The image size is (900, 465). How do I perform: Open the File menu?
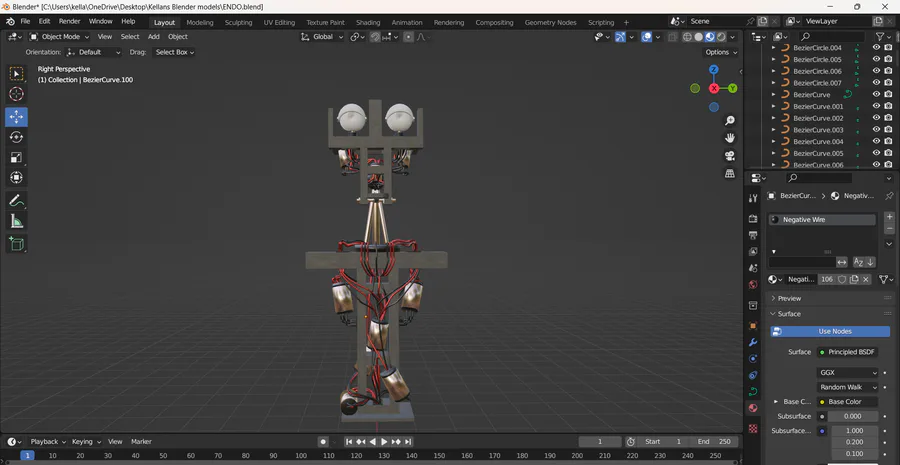25,21
